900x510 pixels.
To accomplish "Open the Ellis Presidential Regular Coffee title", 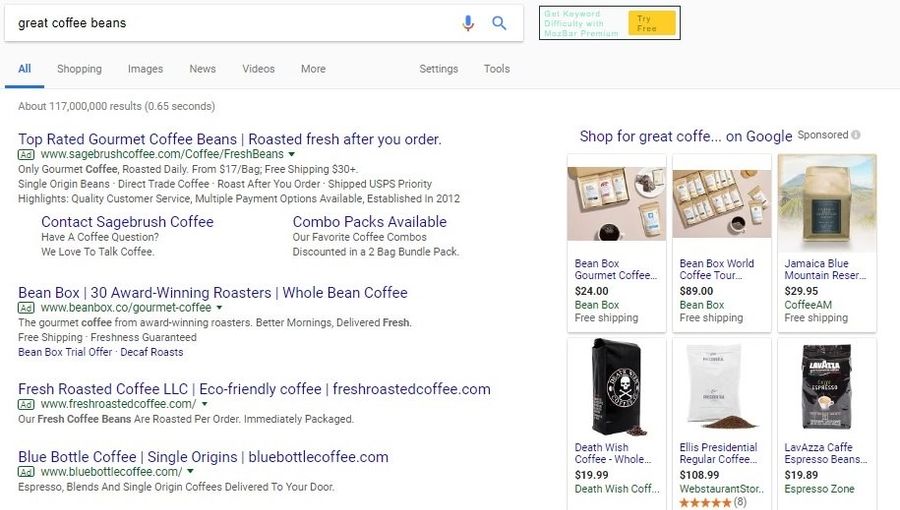I will (x=719, y=453).
